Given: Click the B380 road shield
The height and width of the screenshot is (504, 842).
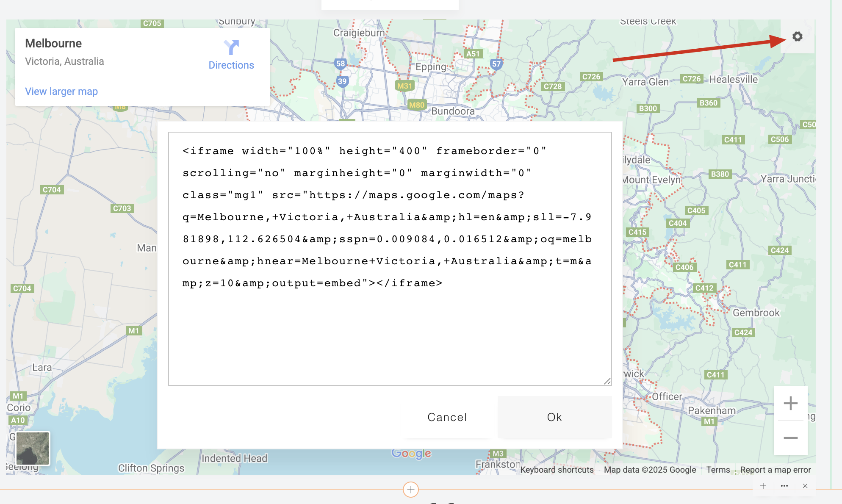Looking at the screenshot, I should (x=720, y=174).
